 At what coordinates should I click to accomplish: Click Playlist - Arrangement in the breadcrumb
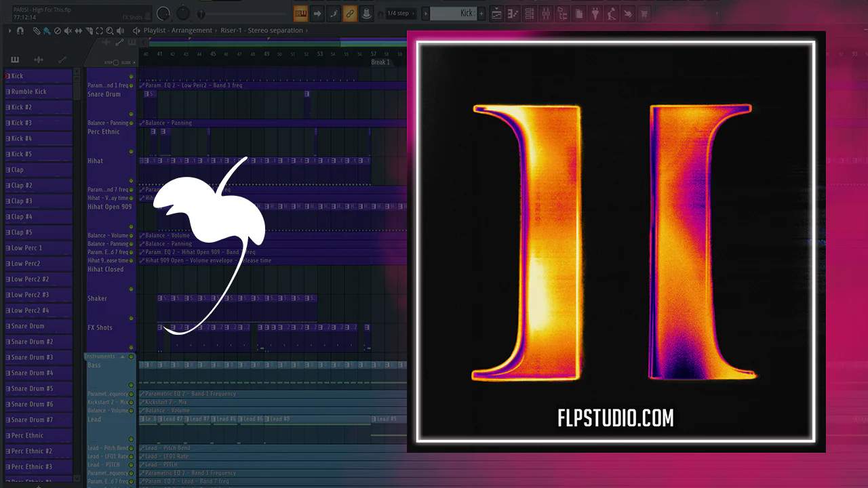click(x=179, y=30)
